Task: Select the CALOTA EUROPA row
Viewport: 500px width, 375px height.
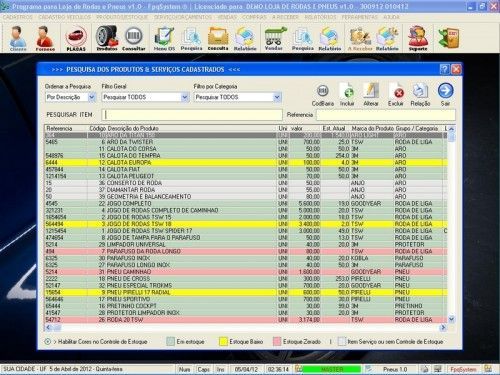Action: (x=246, y=163)
